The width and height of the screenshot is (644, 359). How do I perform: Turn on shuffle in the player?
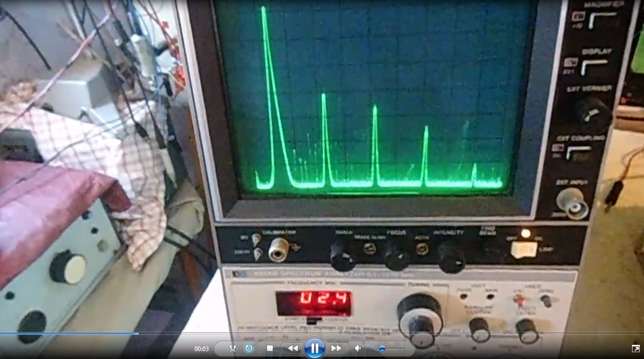[x=232, y=348]
